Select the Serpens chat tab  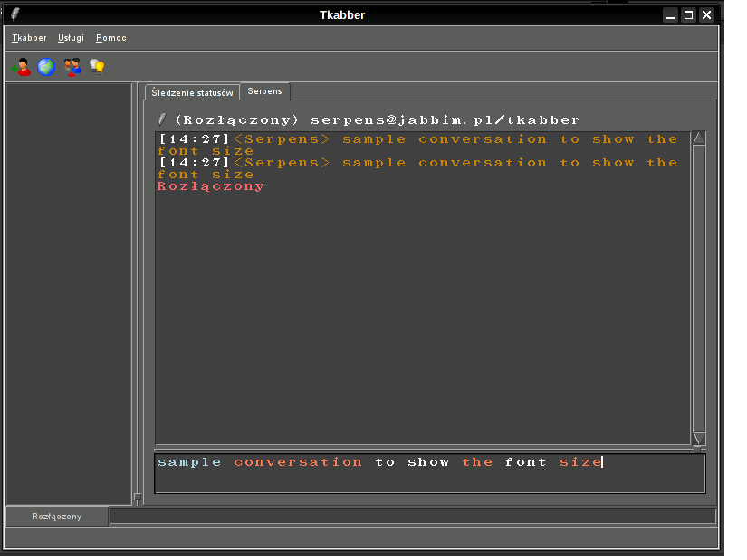(264, 91)
